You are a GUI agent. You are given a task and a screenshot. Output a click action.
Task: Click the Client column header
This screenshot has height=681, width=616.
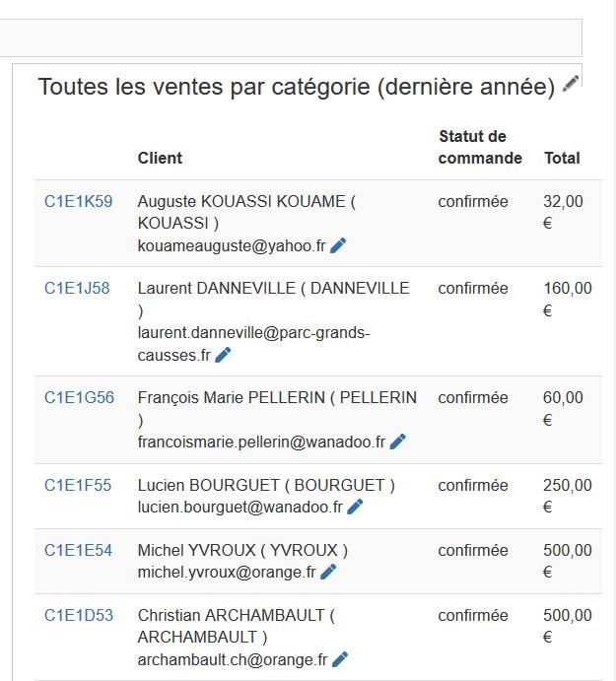tap(160, 158)
